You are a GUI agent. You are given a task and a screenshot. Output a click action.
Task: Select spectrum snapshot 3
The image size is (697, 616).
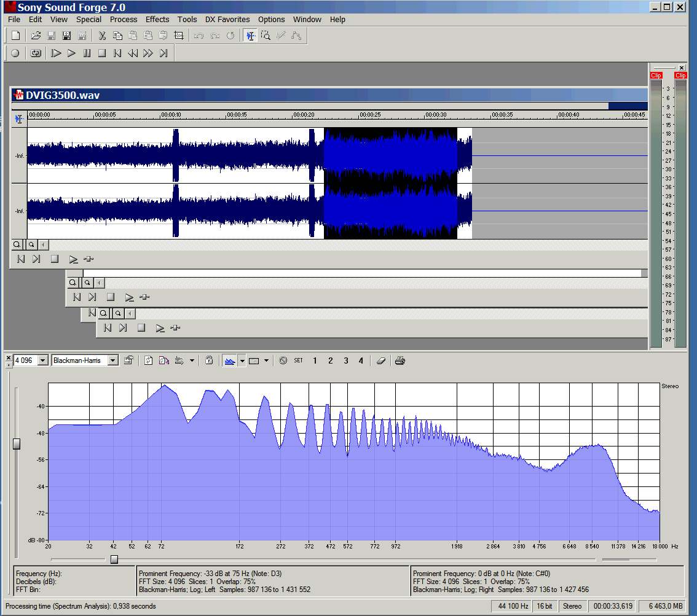[346, 361]
